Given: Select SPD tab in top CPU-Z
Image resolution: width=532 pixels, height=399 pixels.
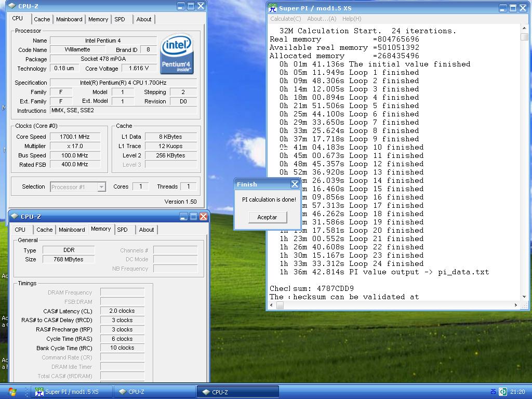Looking at the screenshot, I should 119,19.
